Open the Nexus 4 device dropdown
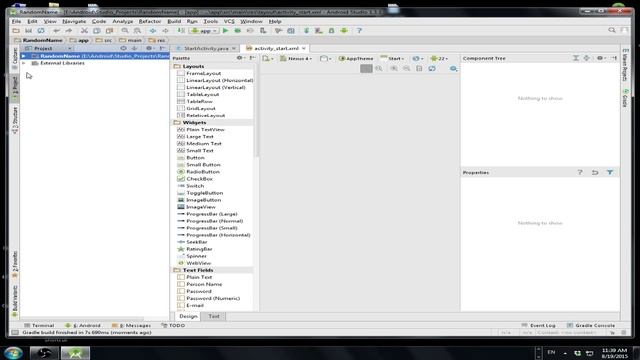This screenshot has width=640, height=360. (296, 59)
